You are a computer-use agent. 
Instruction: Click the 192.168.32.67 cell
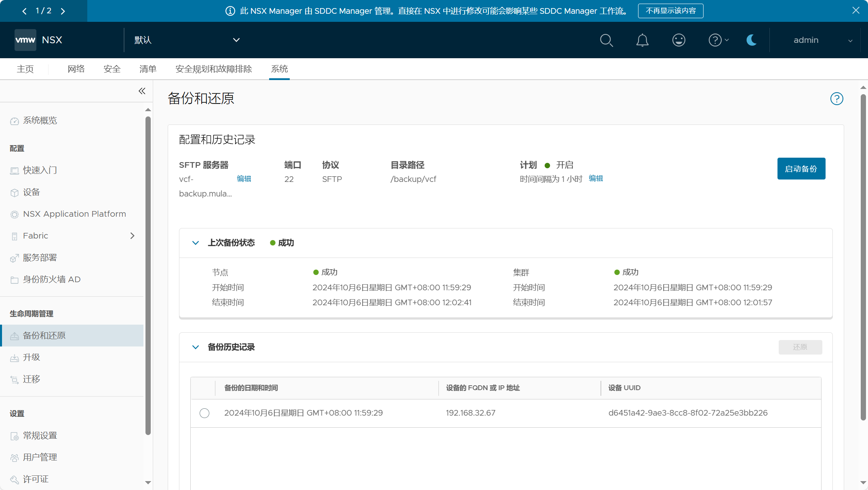[470, 413]
